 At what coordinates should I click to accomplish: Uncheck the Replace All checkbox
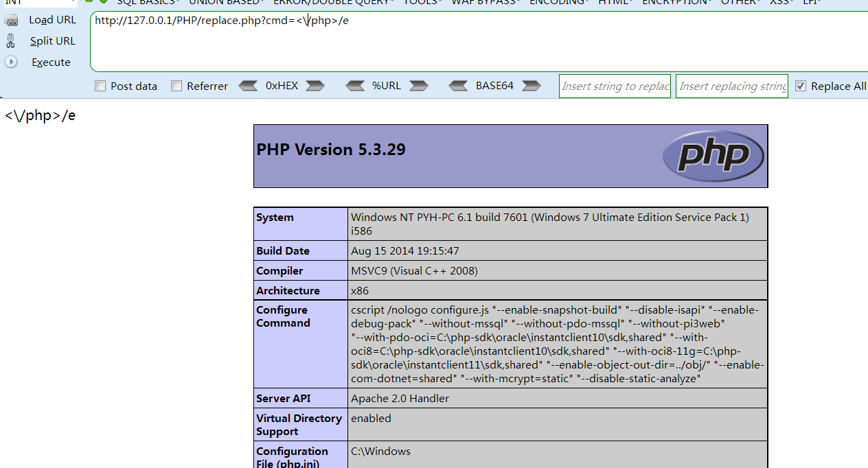[x=801, y=86]
